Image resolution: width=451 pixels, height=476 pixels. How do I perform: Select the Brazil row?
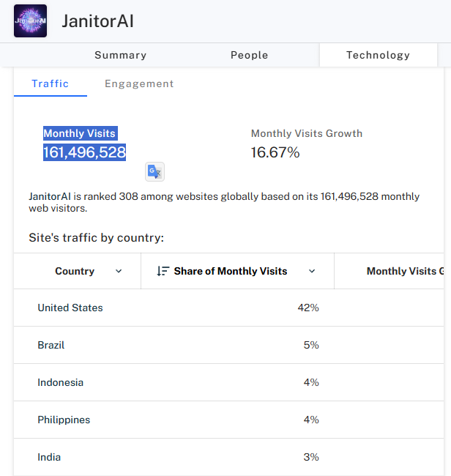click(x=229, y=345)
